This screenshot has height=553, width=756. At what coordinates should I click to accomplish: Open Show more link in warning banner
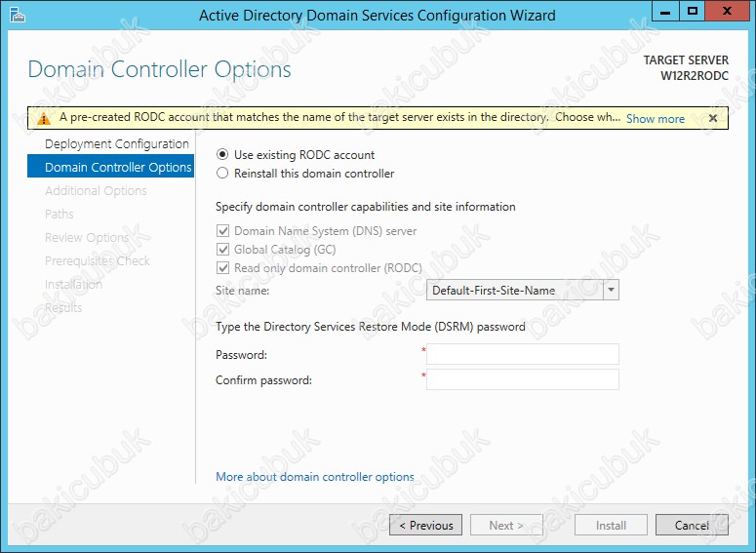tap(656, 119)
